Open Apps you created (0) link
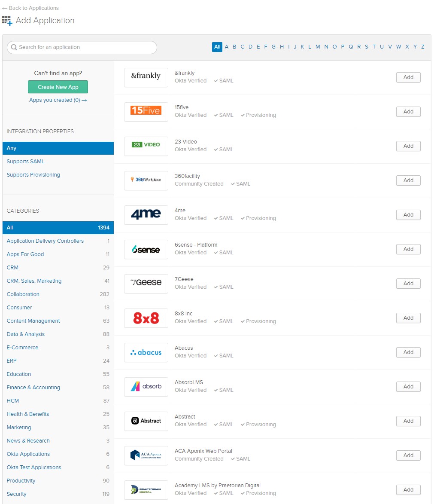The width and height of the screenshot is (434, 504). click(58, 100)
